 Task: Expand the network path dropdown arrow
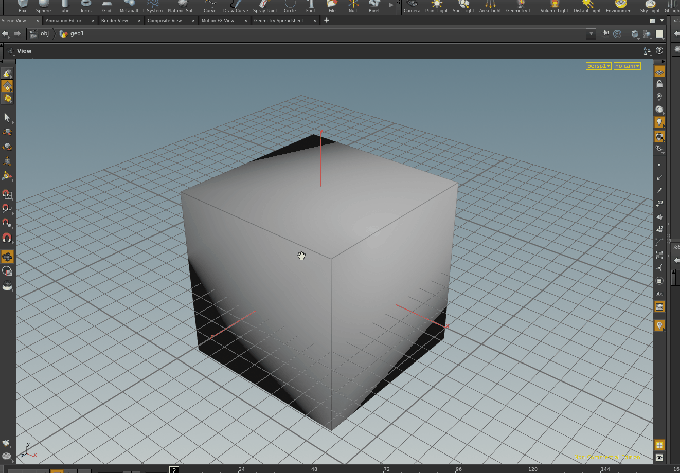point(591,33)
